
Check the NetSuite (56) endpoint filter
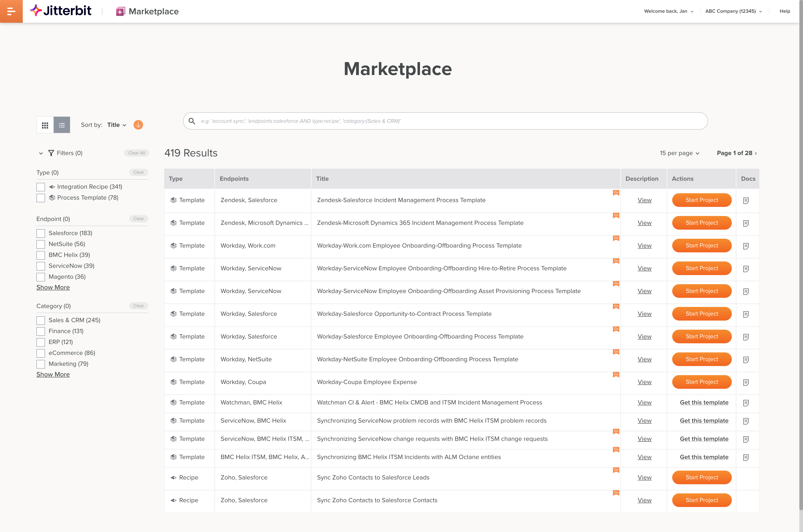pyautogui.click(x=41, y=244)
